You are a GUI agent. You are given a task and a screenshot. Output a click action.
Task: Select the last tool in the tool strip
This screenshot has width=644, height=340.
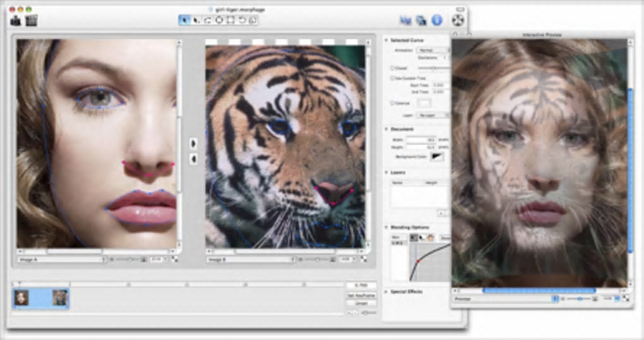(253, 20)
